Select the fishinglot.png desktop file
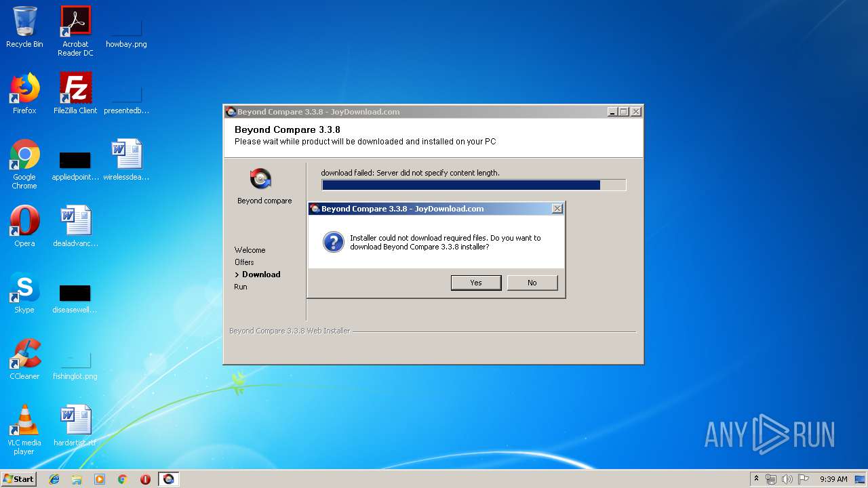The height and width of the screenshot is (488, 868). point(75,366)
